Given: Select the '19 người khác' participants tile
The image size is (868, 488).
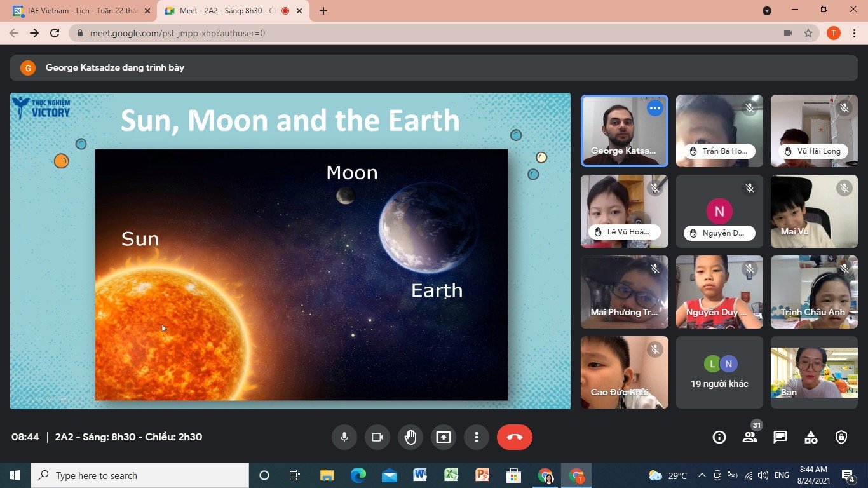Looking at the screenshot, I should [719, 372].
